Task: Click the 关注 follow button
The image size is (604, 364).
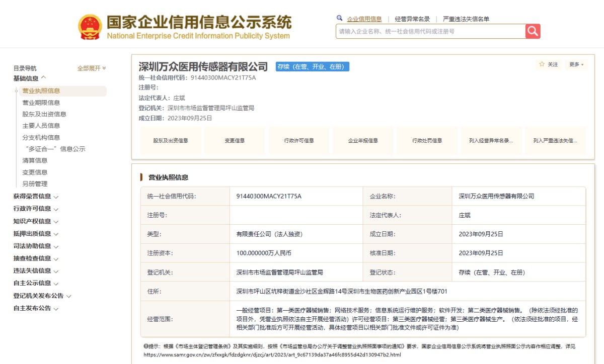Action: pos(549,64)
